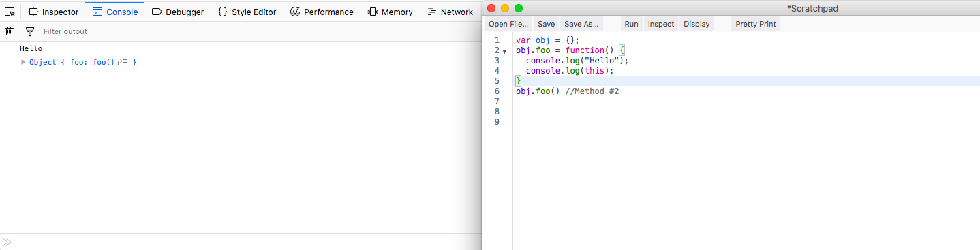980x250 pixels.
Task: Click the Pretty Print button
Action: (756, 24)
